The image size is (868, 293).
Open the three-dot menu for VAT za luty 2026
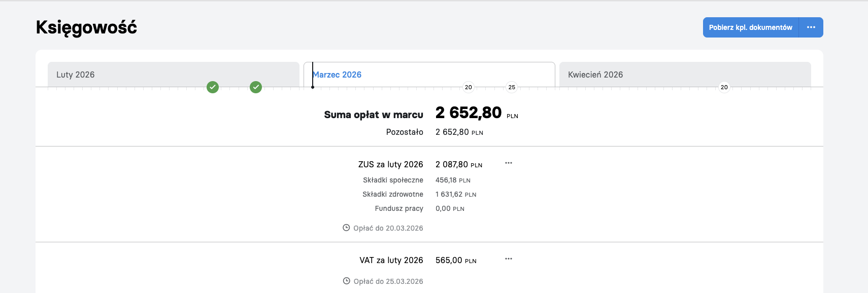(509, 259)
